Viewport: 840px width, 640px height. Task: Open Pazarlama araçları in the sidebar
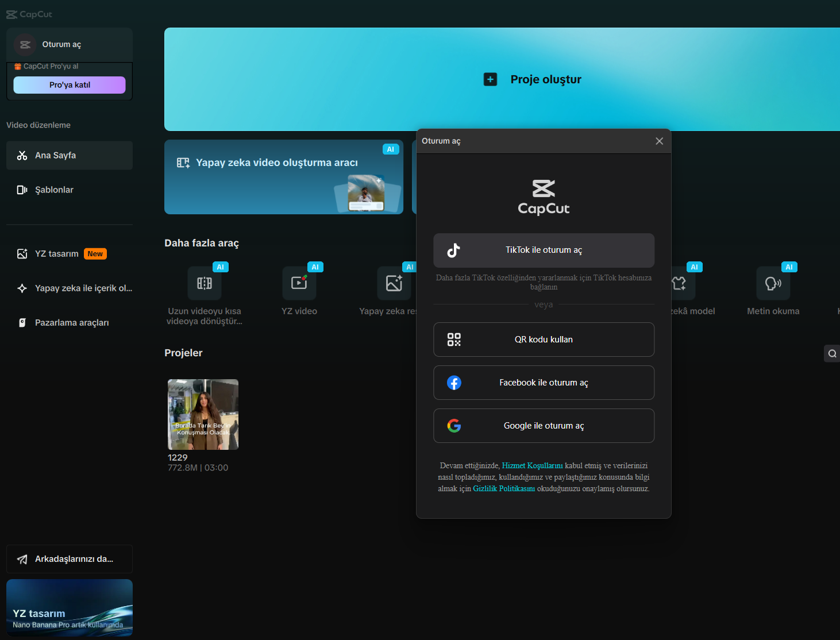[70, 322]
